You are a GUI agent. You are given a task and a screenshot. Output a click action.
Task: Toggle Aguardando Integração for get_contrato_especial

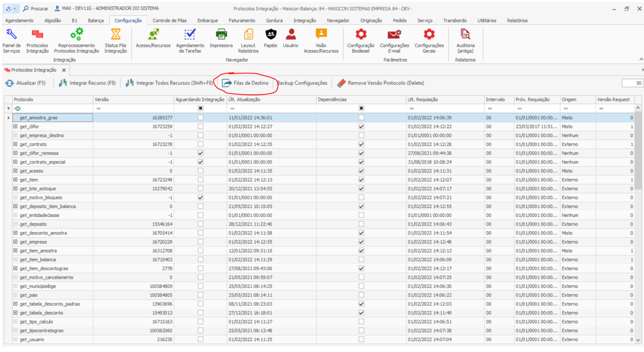201,162
